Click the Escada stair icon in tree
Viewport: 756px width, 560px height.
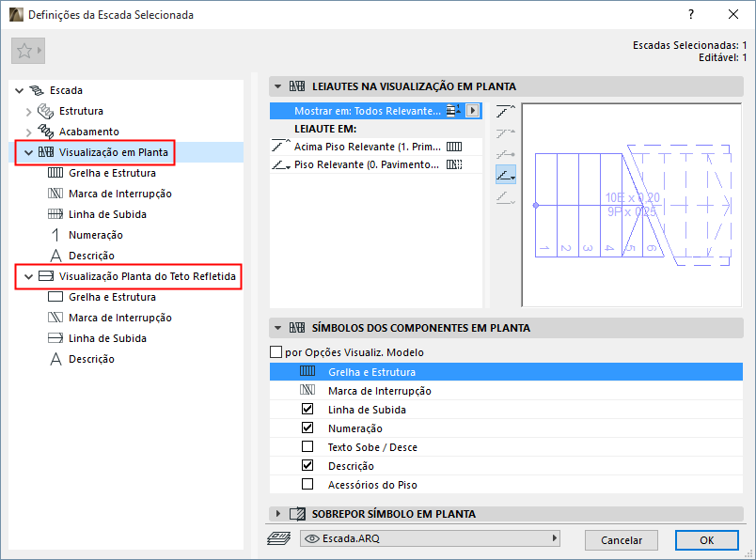(36, 90)
